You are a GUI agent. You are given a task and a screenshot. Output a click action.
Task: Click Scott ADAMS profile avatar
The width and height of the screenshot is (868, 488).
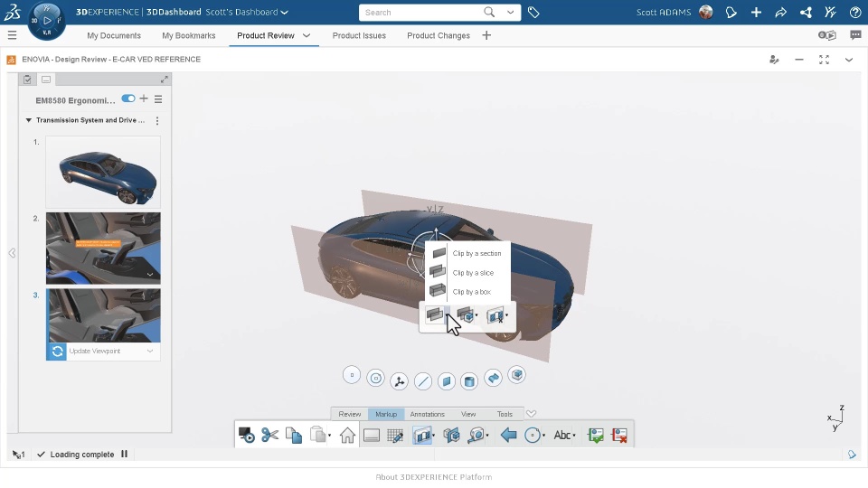[706, 12]
